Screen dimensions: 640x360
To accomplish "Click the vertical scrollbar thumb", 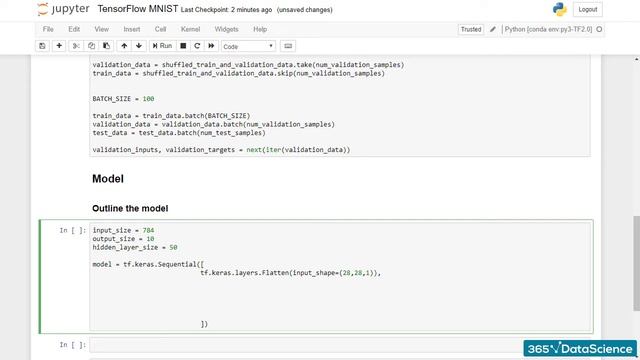I will 636,263.
